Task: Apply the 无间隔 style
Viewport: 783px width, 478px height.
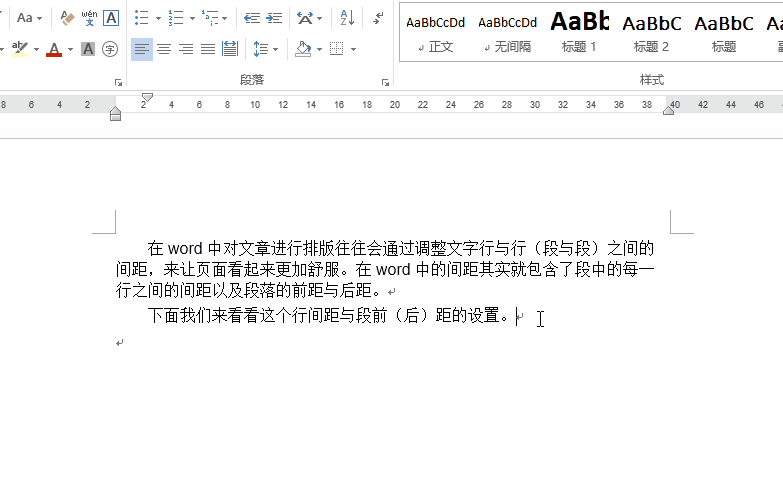Action: tap(507, 30)
